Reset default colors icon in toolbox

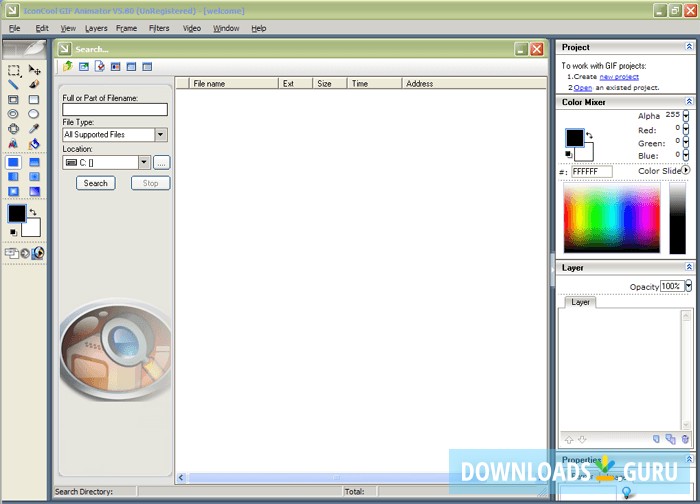(x=13, y=232)
